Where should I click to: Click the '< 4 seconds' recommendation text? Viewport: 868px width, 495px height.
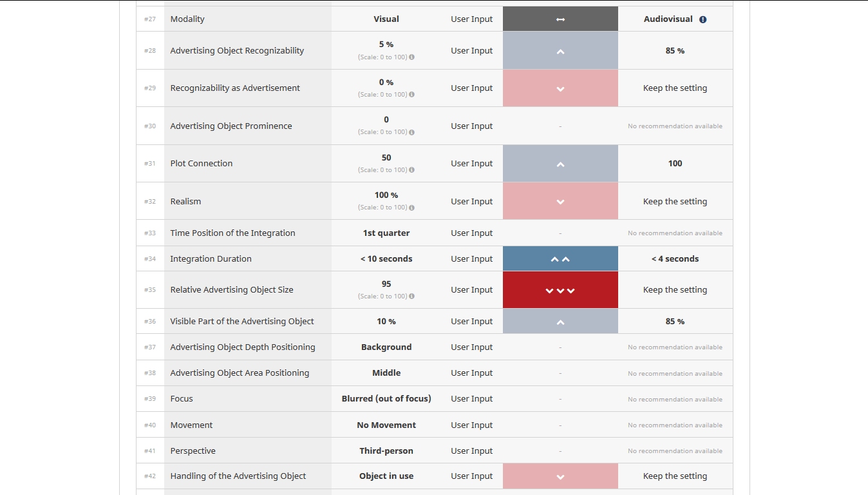tap(675, 259)
